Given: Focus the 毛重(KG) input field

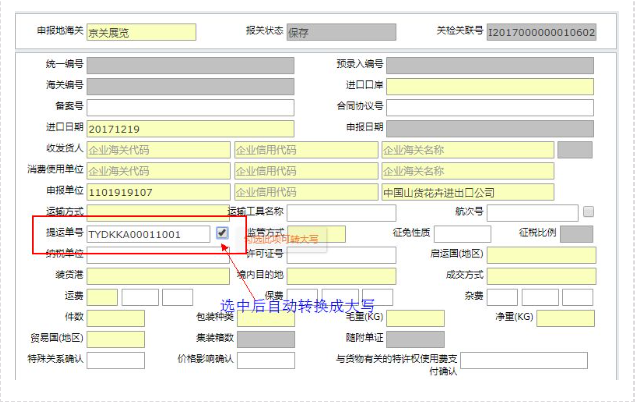Looking at the screenshot, I should (415, 318).
